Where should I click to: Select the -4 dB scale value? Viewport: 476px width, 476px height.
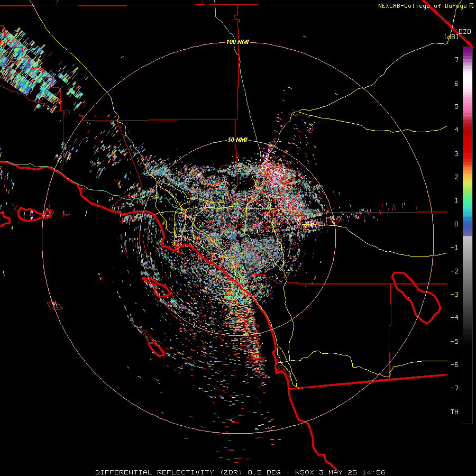[x=454, y=318]
